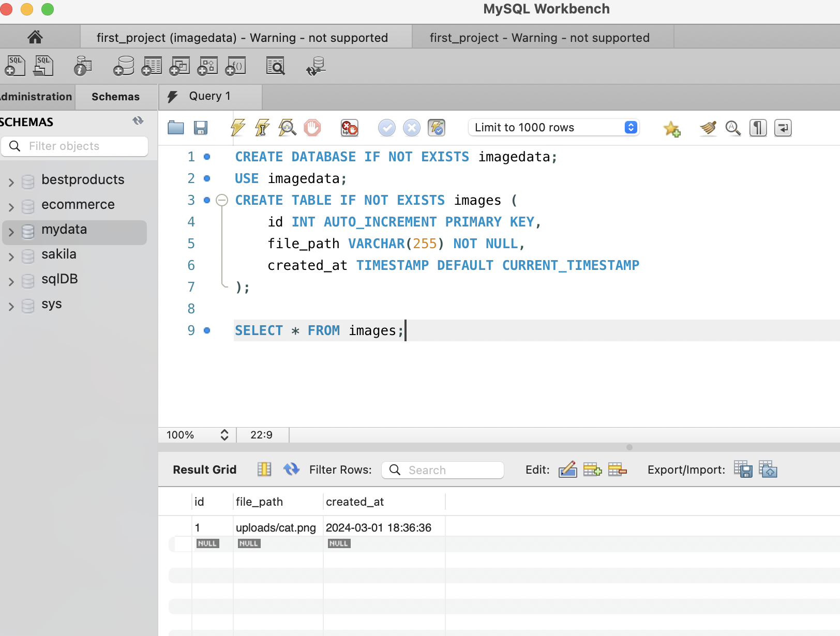Image resolution: width=840 pixels, height=636 pixels.
Task: Open the 100% zoom level stepper
Action: (224, 435)
